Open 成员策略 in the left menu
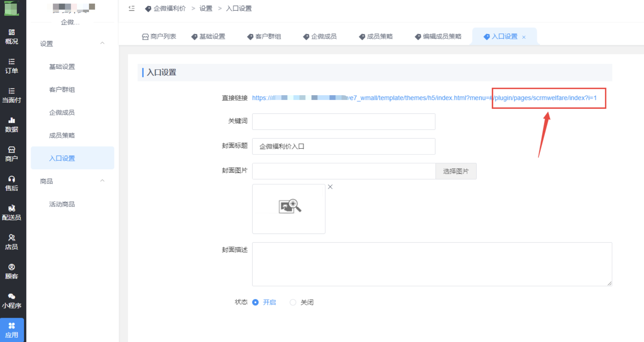Viewport: 644px width, 342px height. click(62, 135)
